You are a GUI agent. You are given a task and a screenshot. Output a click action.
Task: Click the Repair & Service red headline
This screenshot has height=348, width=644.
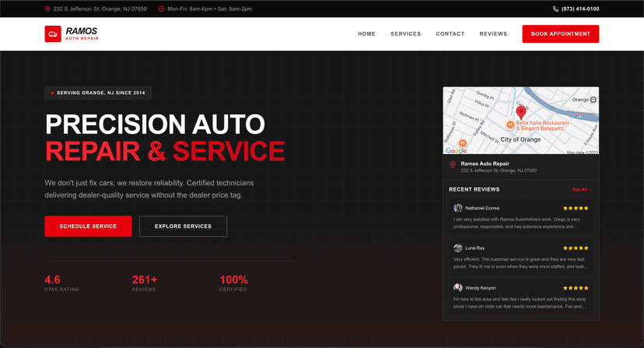coord(165,151)
